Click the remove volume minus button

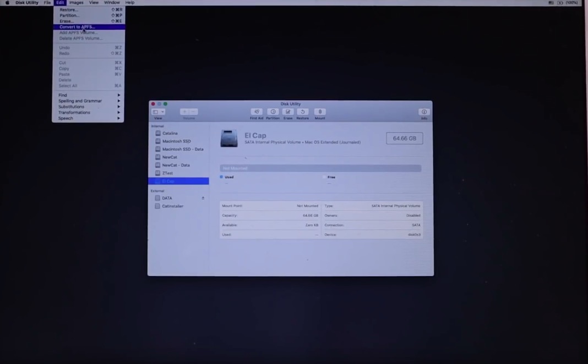click(193, 112)
